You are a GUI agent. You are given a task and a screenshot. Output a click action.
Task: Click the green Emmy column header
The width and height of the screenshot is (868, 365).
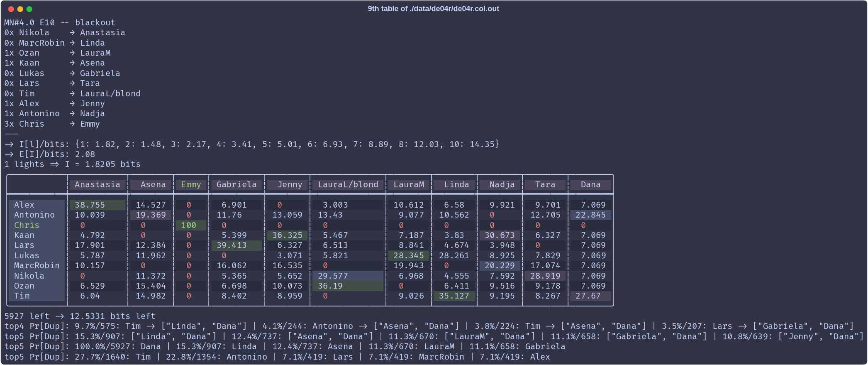pos(191,184)
